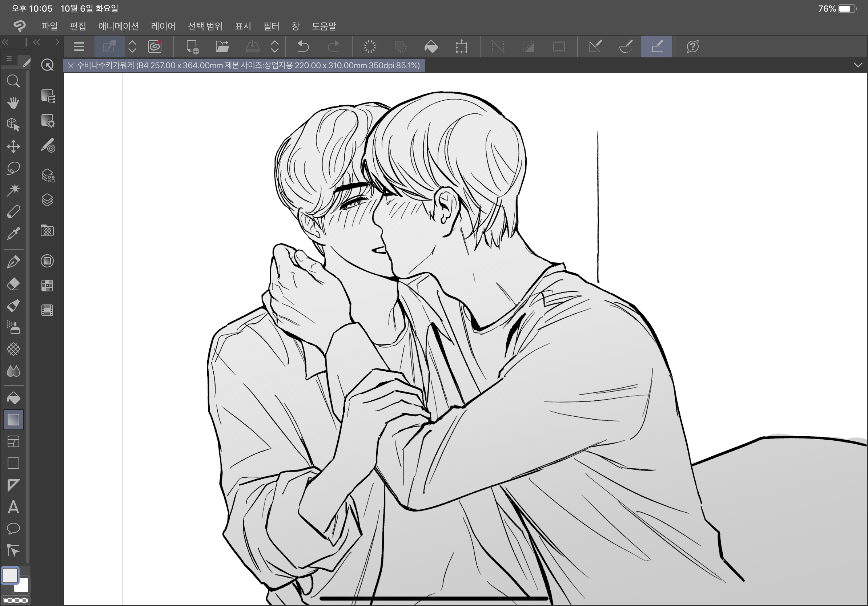
Task: Select the Eyedropper tool
Action: coord(13,234)
